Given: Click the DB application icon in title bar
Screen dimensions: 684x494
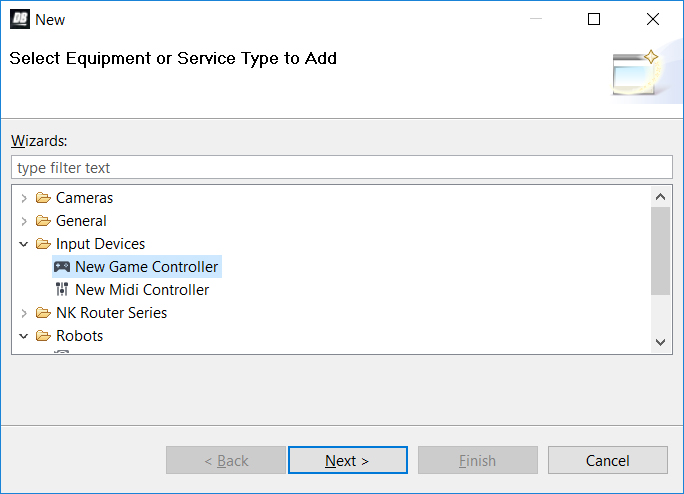Looking at the screenshot, I should (19, 19).
